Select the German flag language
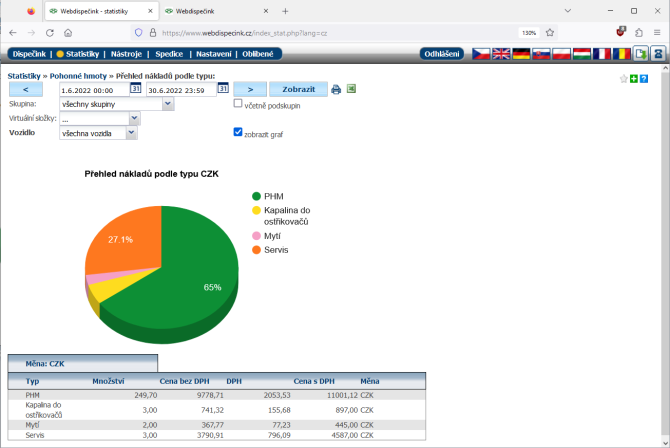Viewport: 670px width, 448px height. [521, 54]
